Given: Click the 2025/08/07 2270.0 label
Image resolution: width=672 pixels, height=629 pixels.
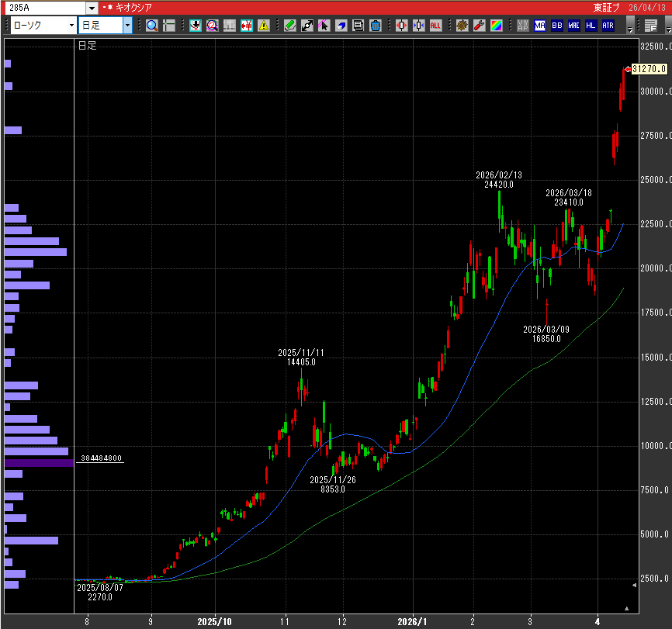Looking at the screenshot, I should click(100, 593).
